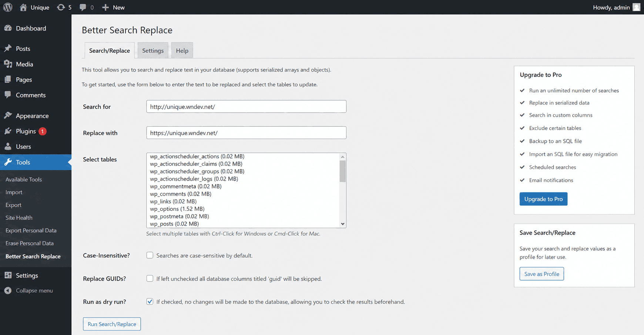
Task: Open Better Search Replace submenu item
Action: [33, 256]
